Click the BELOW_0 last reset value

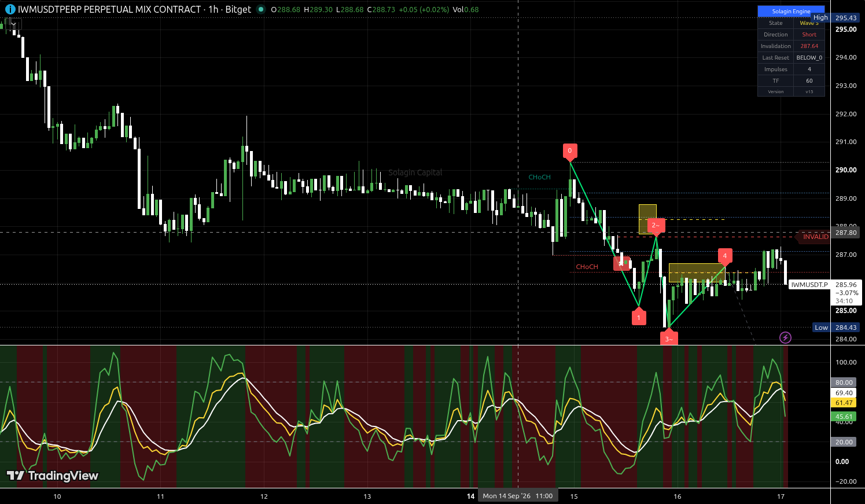tap(809, 58)
